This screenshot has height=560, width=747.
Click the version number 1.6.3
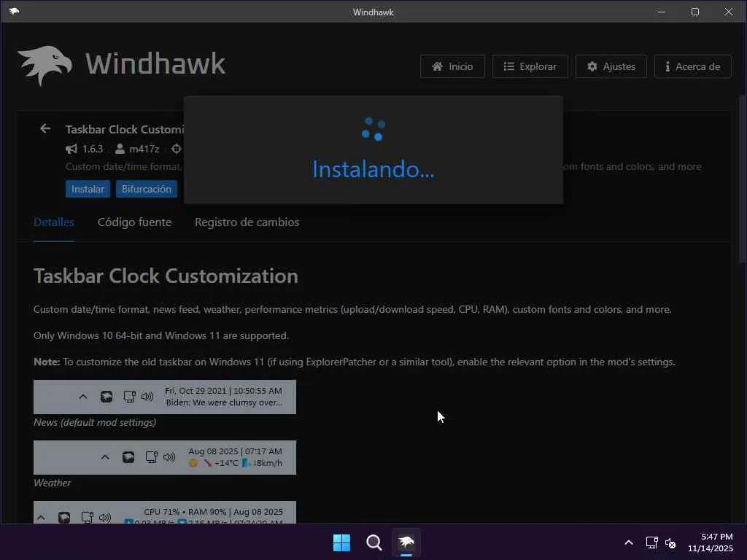click(93, 149)
